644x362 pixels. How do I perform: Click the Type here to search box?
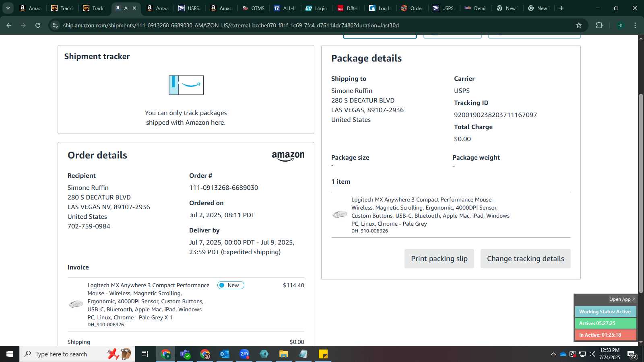click(x=77, y=354)
